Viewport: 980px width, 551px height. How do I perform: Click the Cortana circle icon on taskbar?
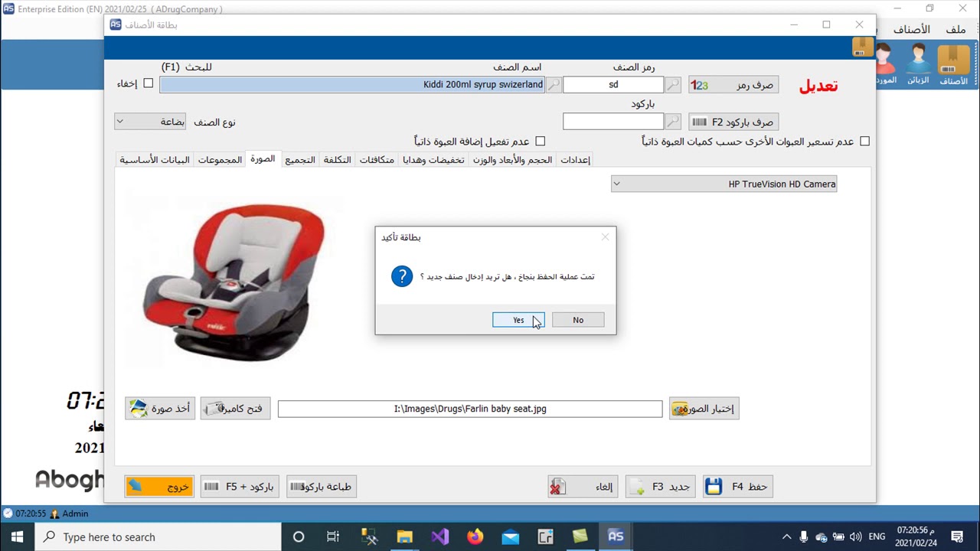pyautogui.click(x=299, y=536)
